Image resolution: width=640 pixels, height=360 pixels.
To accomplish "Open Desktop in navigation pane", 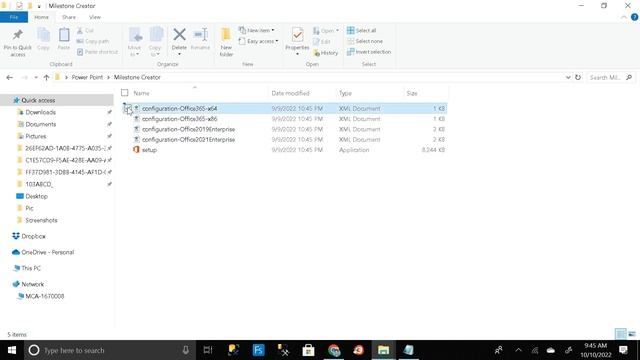I will point(36,196).
